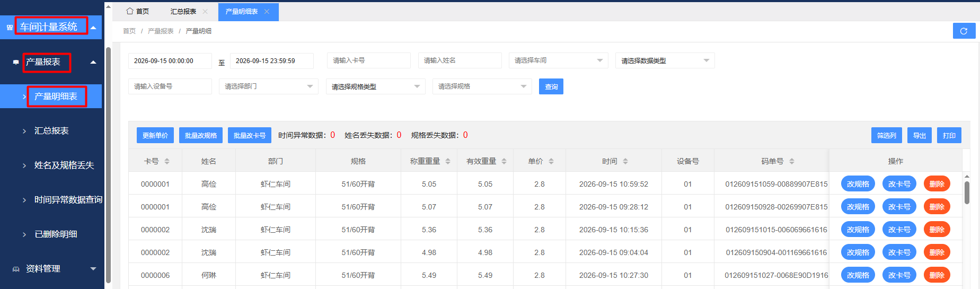
Task: Switch to the 汇总报表 tab
Action: [183, 11]
